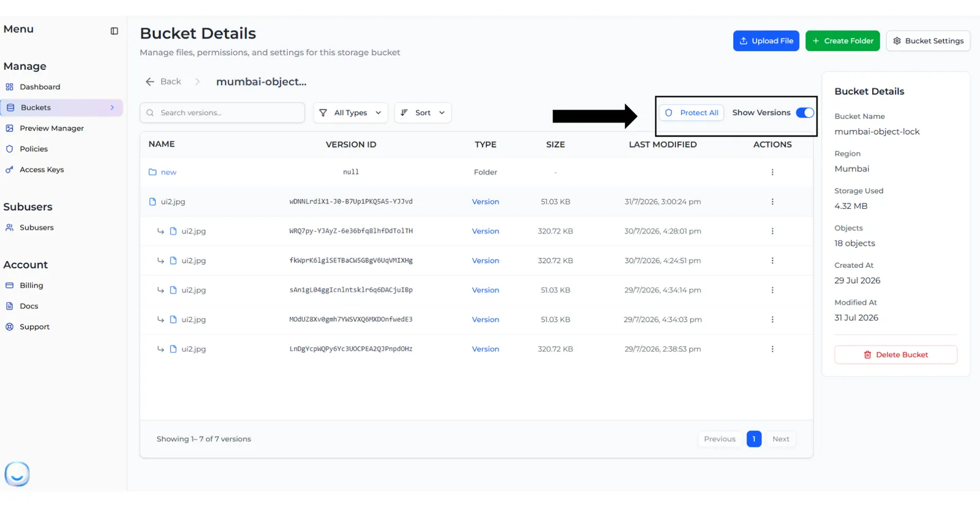Click the Delete Bucket button
The width and height of the screenshot is (980, 508).
pos(895,355)
